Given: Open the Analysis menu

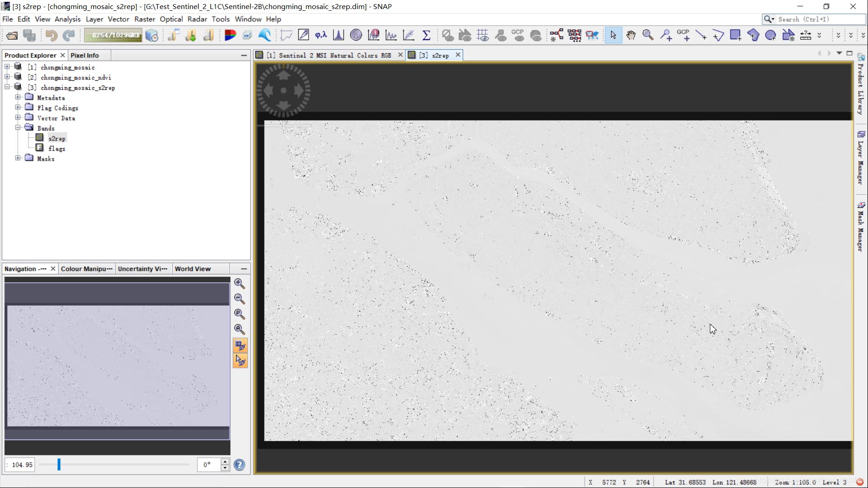Looking at the screenshot, I should pos(67,19).
